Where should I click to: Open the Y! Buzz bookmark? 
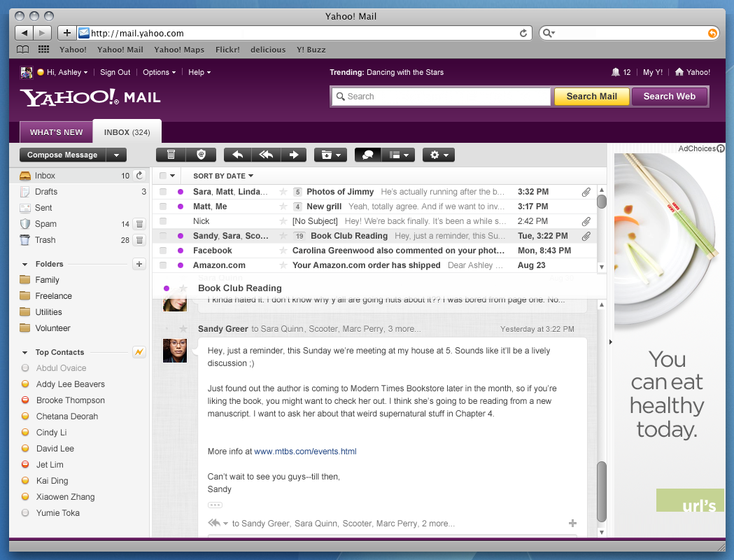[x=311, y=50]
